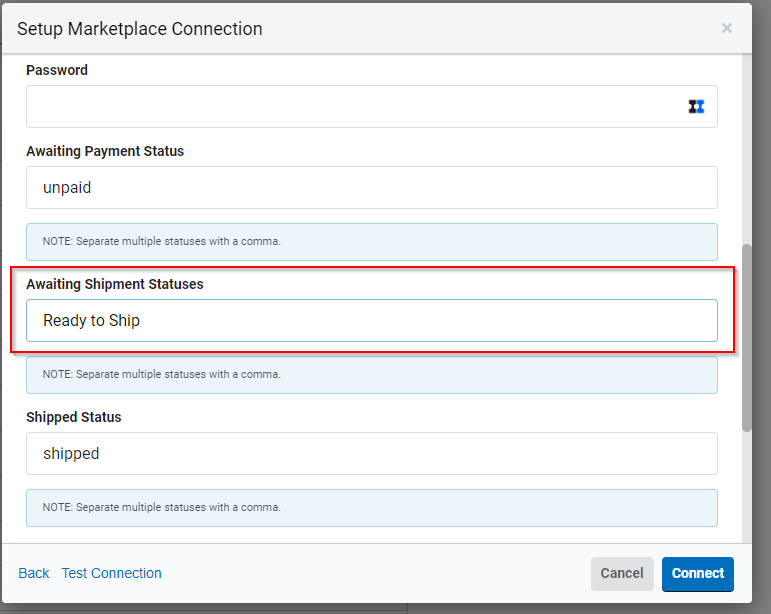Click the Shipped Status label
771x614 pixels.
[73, 417]
